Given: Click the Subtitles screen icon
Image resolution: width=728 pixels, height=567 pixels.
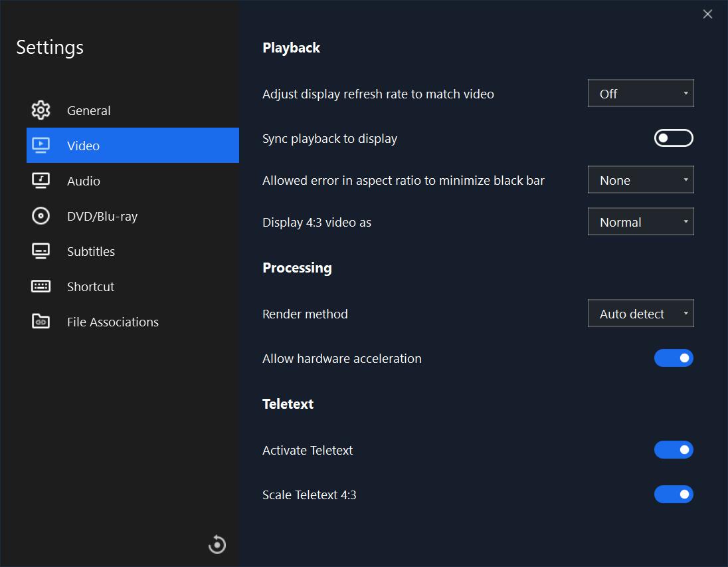Looking at the screenshot, I should click(x=41, y=251).
